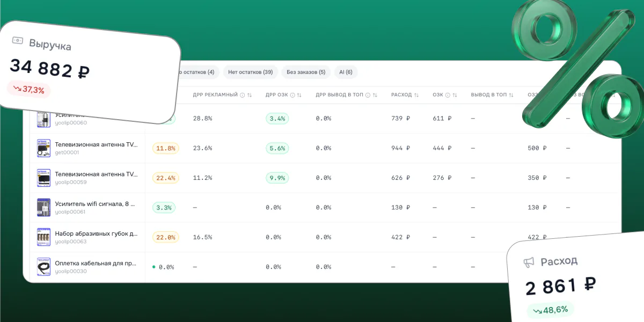Click banknote icon on Выручка card
Image resolution: width=644 pixels, height=322 pixels.
[18, 40]
